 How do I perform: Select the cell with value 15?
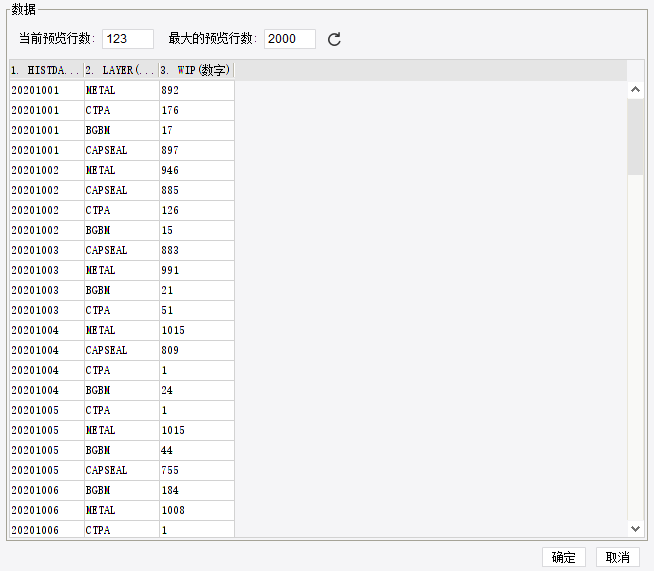[197, 230]
